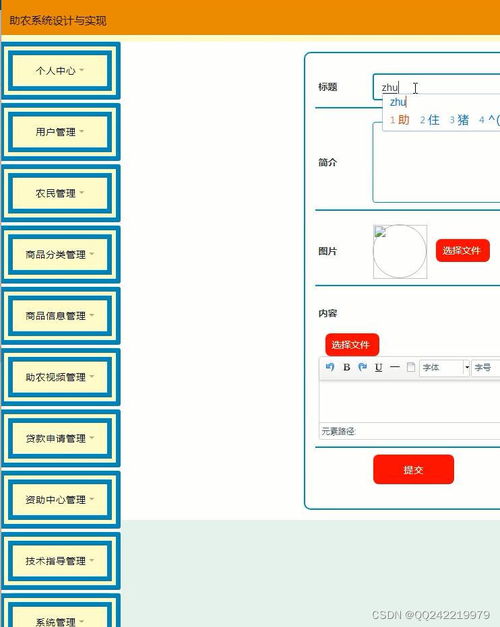Expand the 农民管理 sidebar menu
Viewport: 500px width, 627px height.
point(60,193)
